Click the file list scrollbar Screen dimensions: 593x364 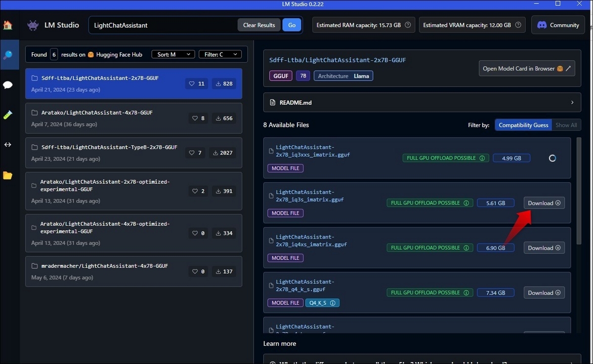coord(579,190)
